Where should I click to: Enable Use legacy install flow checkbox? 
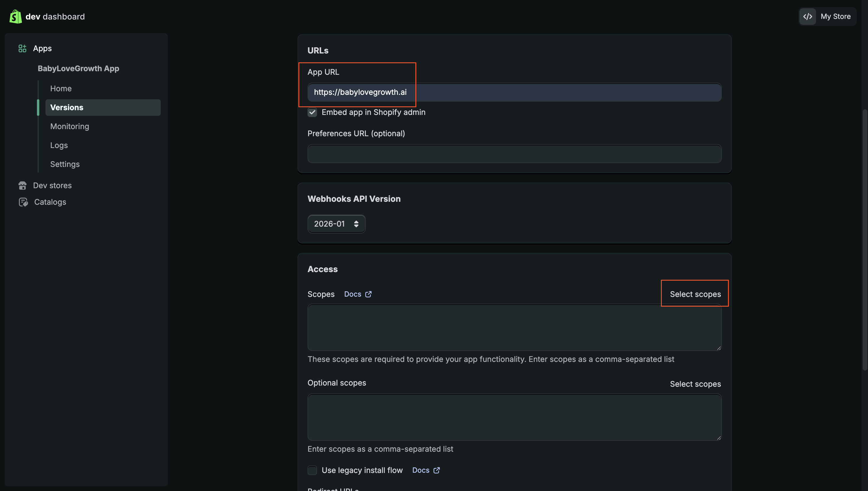(x=312, y=470)
